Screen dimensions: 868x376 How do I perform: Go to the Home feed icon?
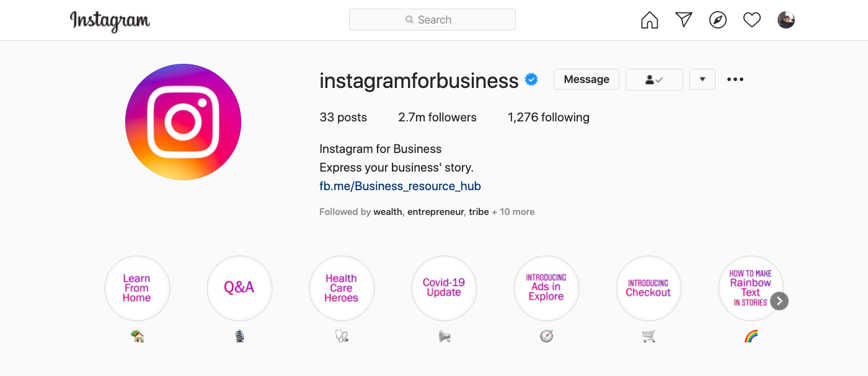[649, 20]
